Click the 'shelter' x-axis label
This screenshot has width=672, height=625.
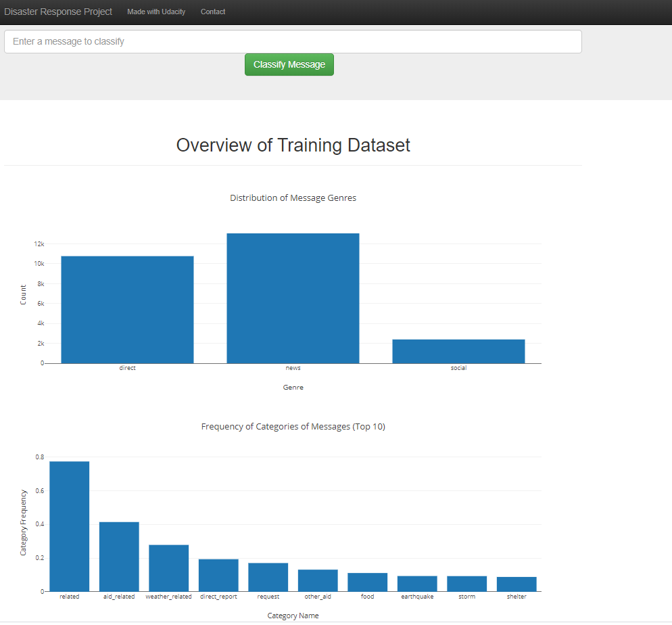click(517, 597)
